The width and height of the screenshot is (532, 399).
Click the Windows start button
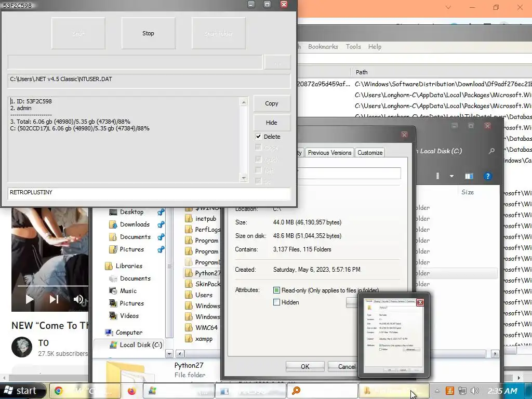click(22, 391)
